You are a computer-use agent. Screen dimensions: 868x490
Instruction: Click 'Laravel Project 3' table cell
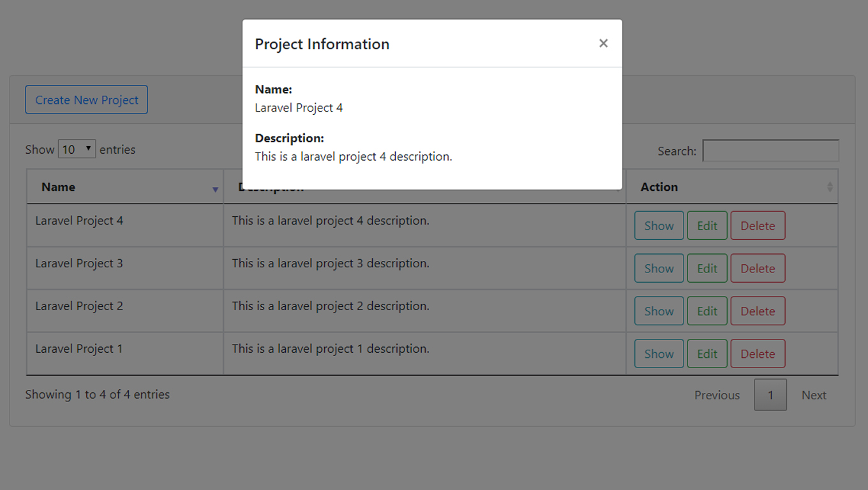pyautogui.click(x=125, y=269)
